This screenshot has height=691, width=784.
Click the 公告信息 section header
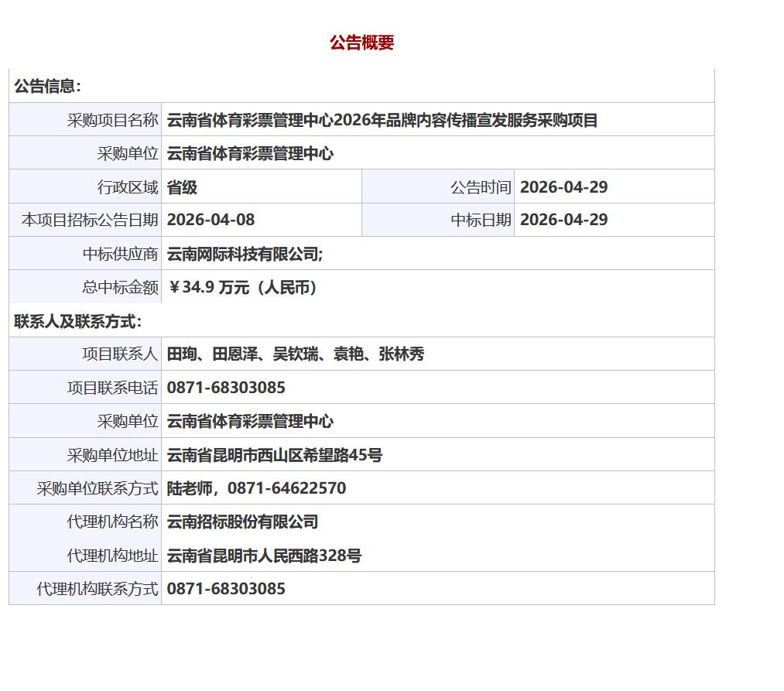click(47, 87)
